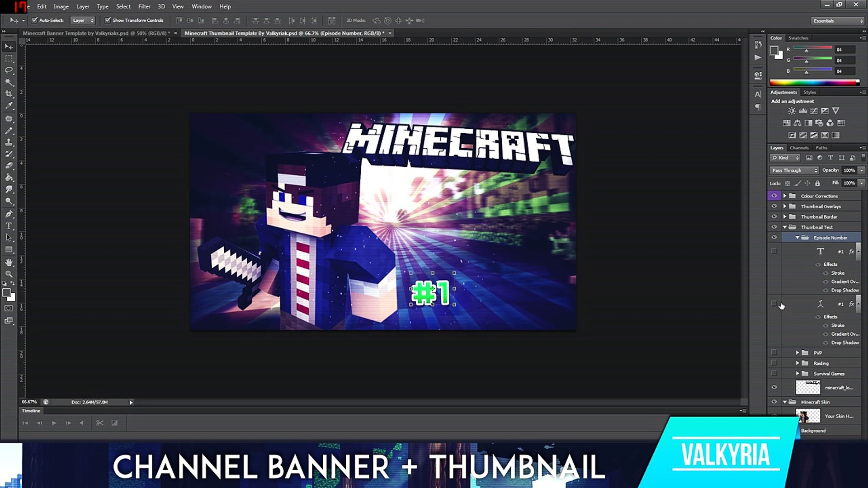Select the Hand tool

(9, 262)
